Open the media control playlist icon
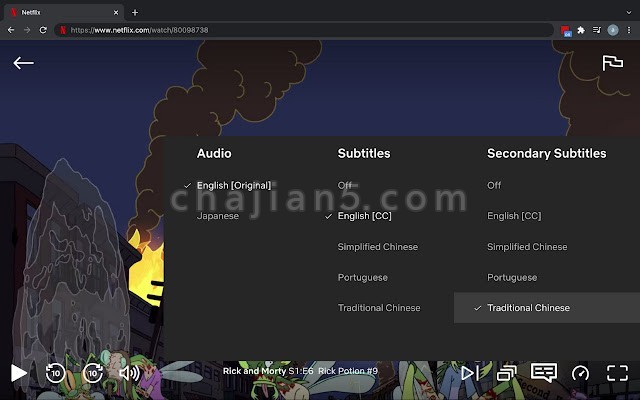 tap(596, 30)
